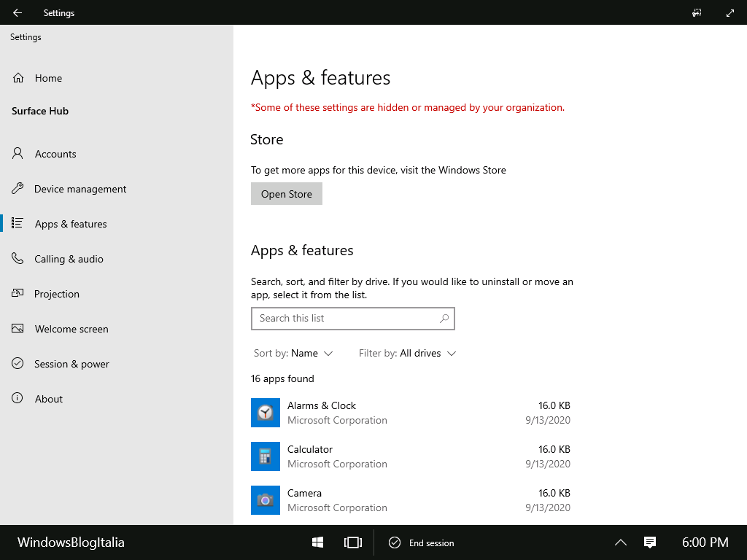Go back using the arrow in title bar
Image resolution: width=747 pixels, height=560 pixels.
(18, 13)
